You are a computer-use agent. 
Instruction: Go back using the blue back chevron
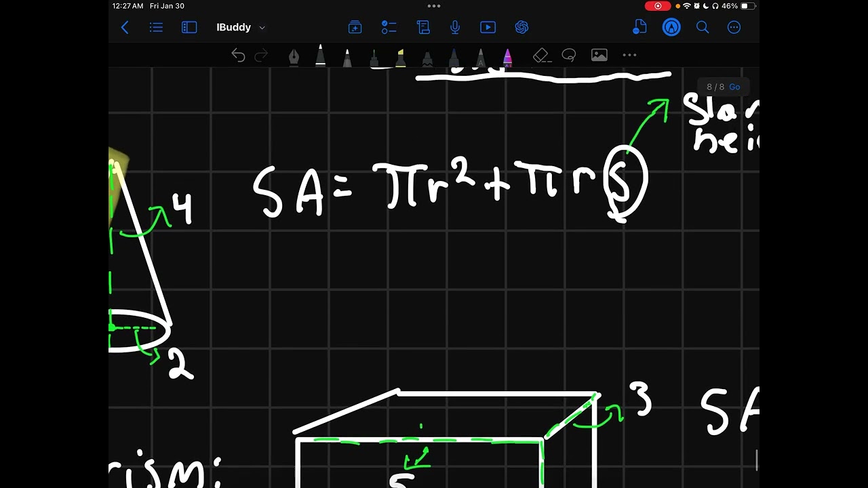point(125,28)
